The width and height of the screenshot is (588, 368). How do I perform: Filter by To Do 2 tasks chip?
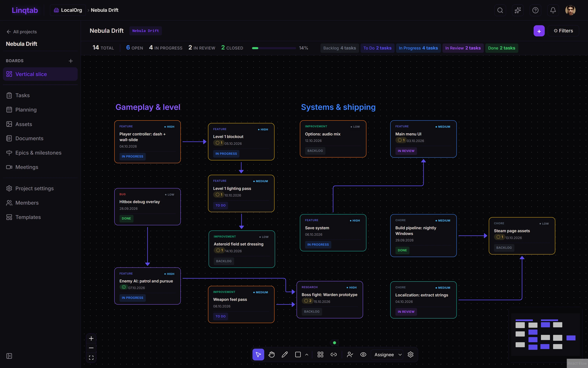pyautogui.click(x=377, y=48)
